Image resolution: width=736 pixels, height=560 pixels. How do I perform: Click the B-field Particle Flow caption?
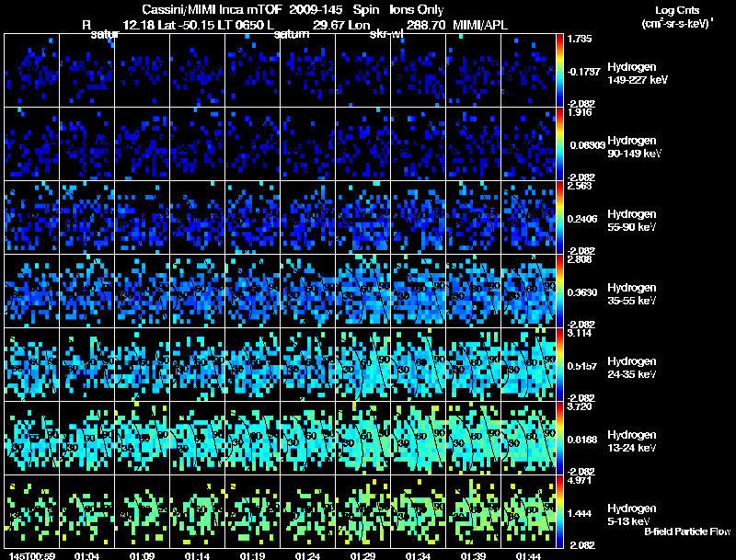point(687,531)
